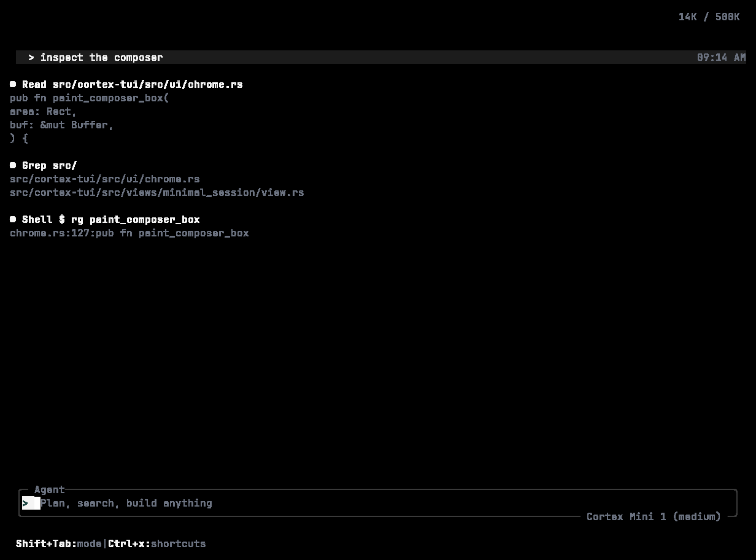The width and height of the screenshot is (756, 560).
Task: Focus the 'Plan, search, build anything' input
Action: pos(377,504)
